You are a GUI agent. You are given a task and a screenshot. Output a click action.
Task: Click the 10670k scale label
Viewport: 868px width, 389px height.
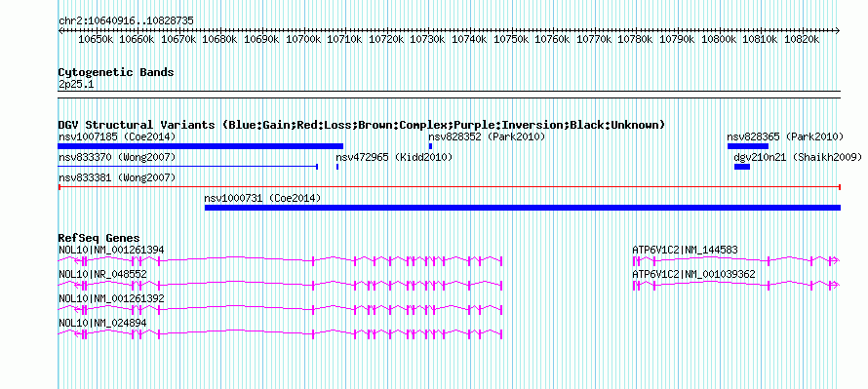(178, 39)
